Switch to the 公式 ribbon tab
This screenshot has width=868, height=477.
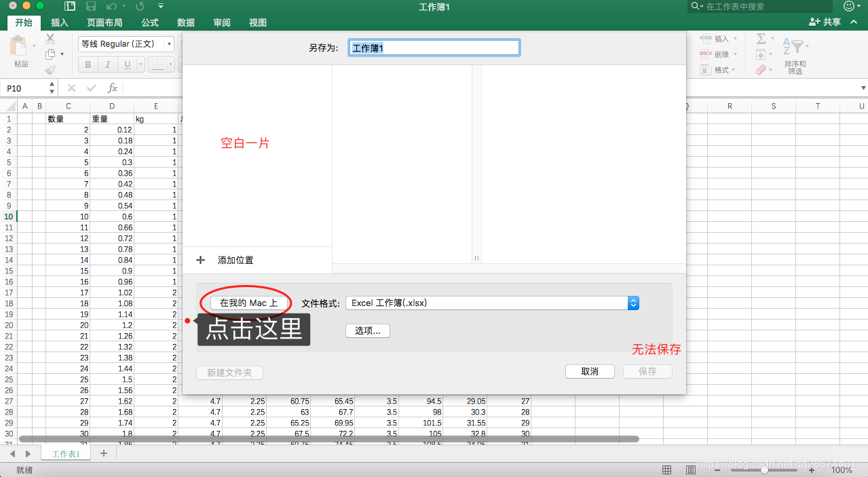click(x=150, y=22)
